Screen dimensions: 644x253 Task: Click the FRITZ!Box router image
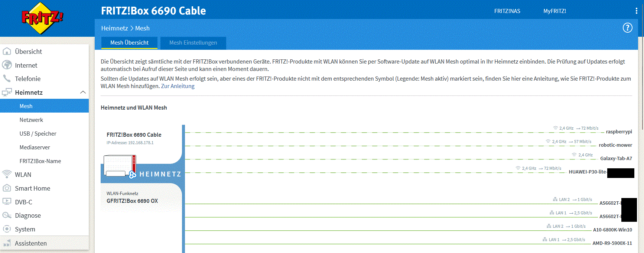click(x=120, y=166)
